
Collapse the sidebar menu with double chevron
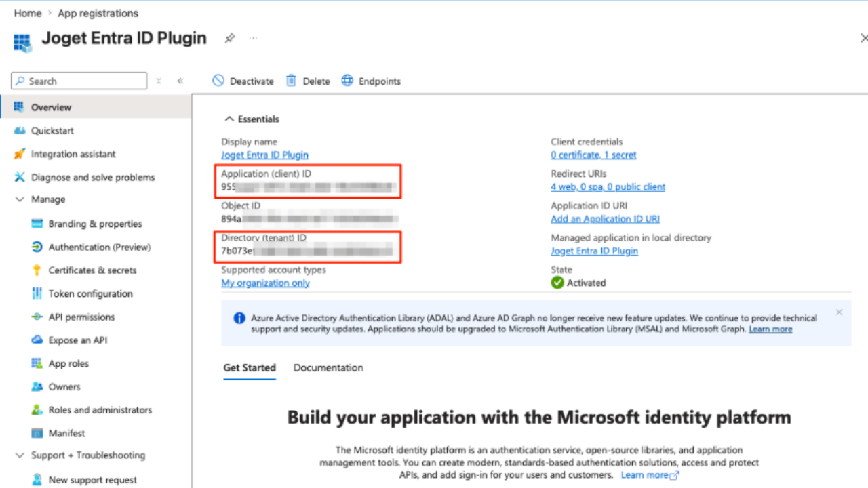click(x=180, y=81)
